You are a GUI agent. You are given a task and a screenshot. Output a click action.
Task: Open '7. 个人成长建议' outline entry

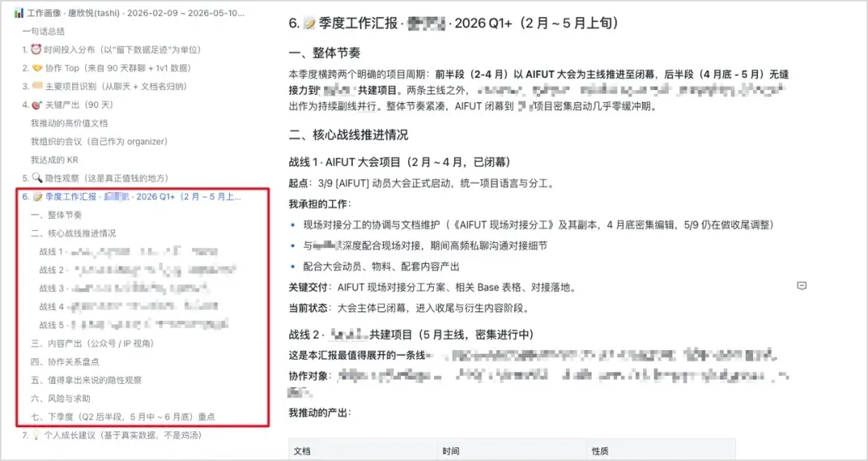(x=112, y=435)
